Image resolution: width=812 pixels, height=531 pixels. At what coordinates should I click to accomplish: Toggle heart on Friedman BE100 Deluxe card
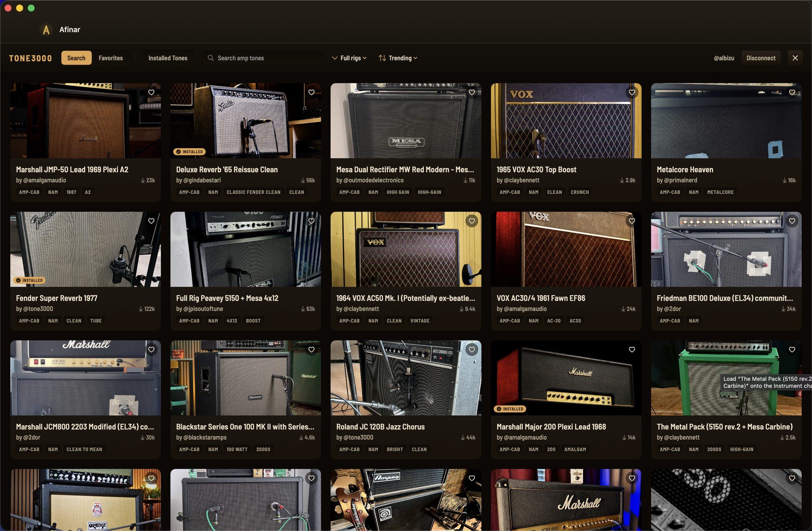792,221
